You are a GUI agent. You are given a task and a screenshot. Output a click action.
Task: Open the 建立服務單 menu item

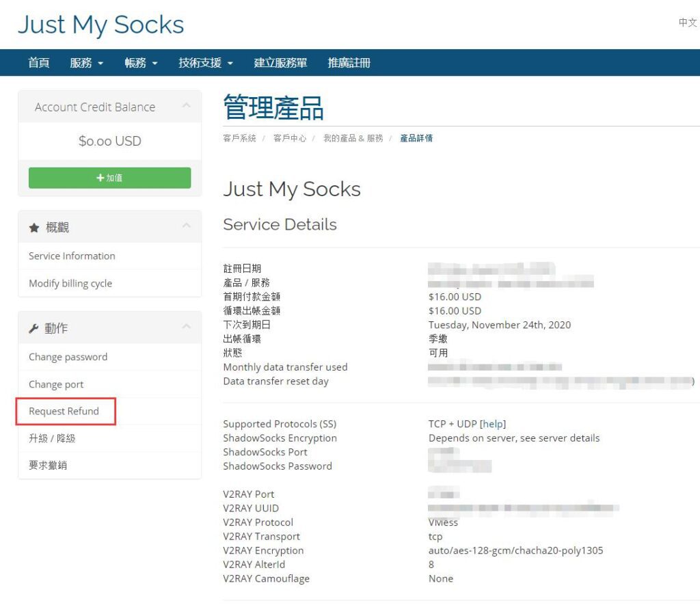pos(280,62)
